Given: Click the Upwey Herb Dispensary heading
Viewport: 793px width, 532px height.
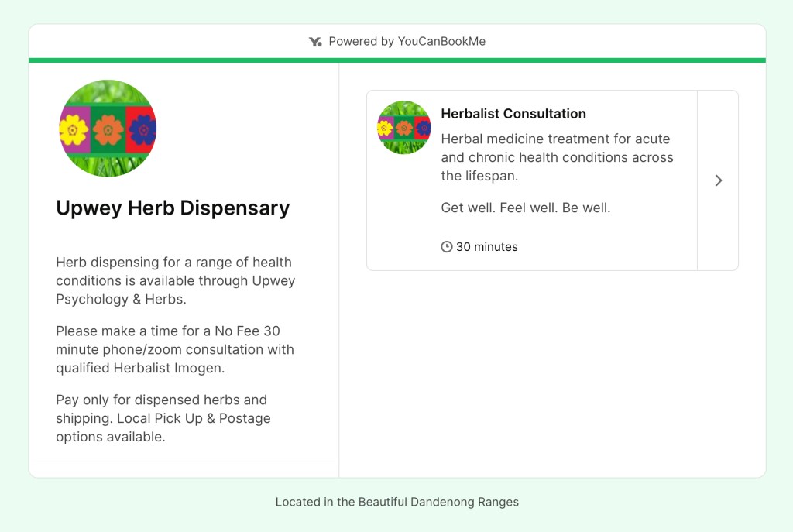Looking at the screenshot, I should coord(173,208).
